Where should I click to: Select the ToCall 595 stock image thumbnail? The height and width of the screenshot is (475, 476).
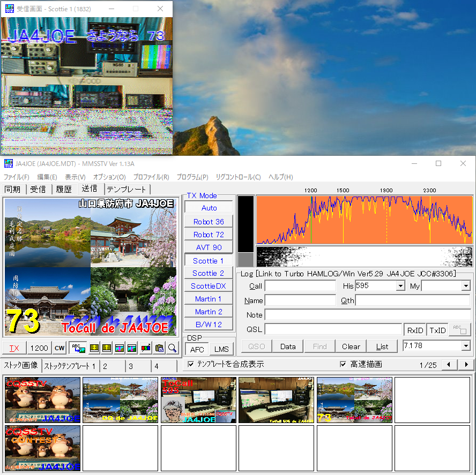(198, 400)
